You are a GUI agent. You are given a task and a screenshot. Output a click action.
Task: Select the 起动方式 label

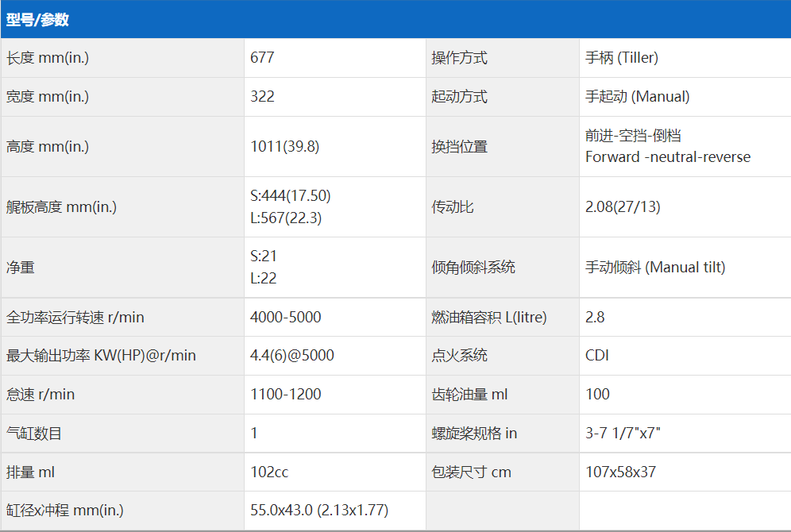coord(460,96)
